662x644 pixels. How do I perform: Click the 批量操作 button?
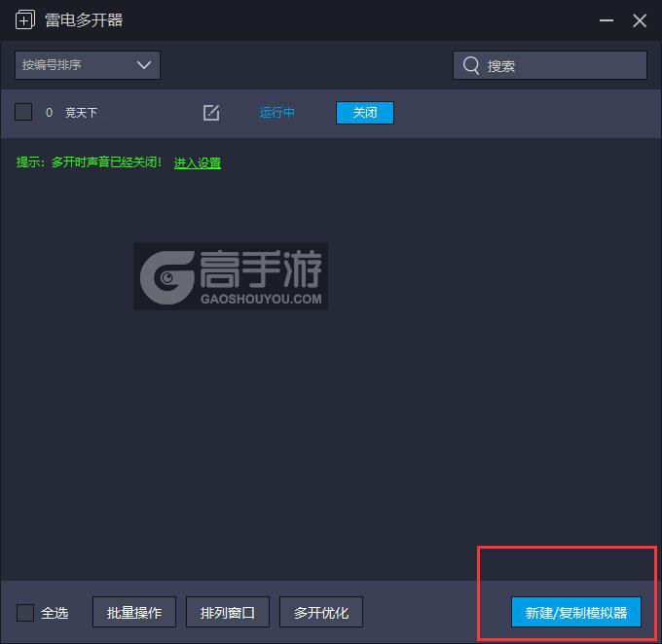(x=134, y=612)
